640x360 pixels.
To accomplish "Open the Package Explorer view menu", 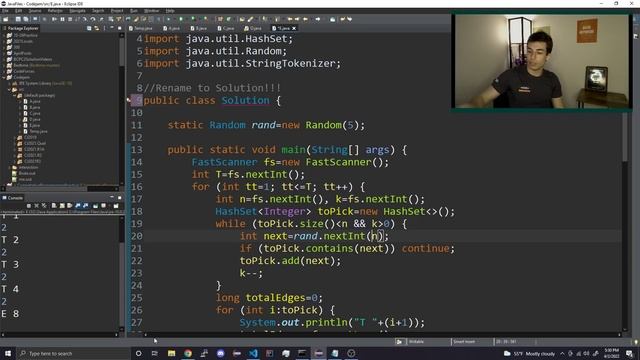I will pyautogui.click(x=104, y=28).
